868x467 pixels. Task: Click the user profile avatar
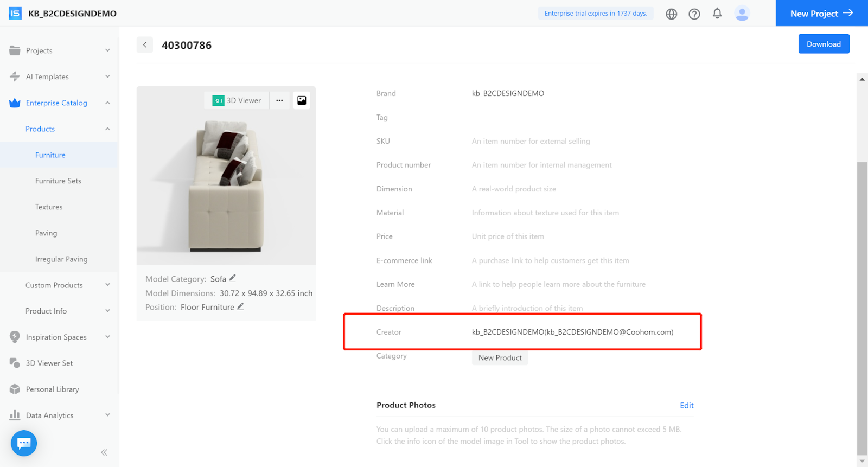coord(742,14)
